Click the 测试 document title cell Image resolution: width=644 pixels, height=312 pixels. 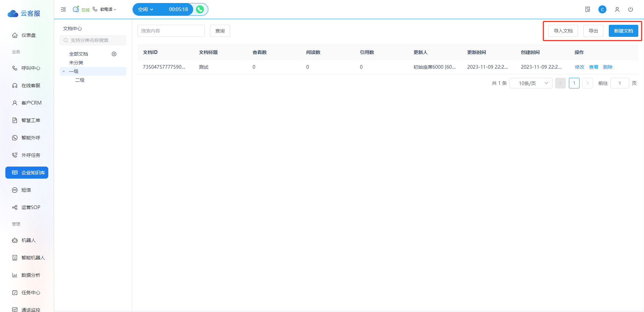point(204,67)
